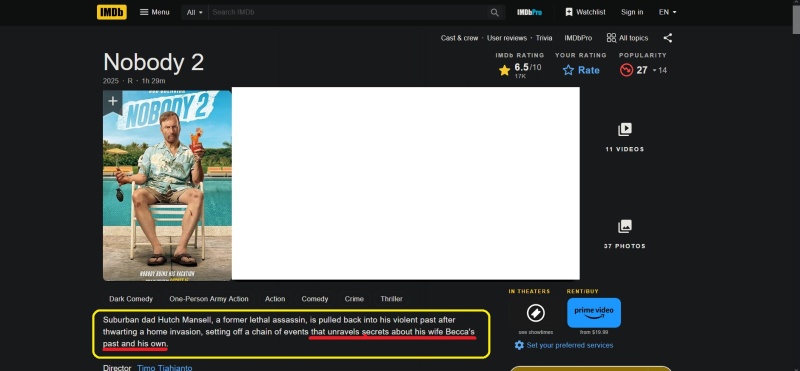Open IMDbPro link beside Trivia
Screen dimensions: 800x371
[x=578, y=38]
